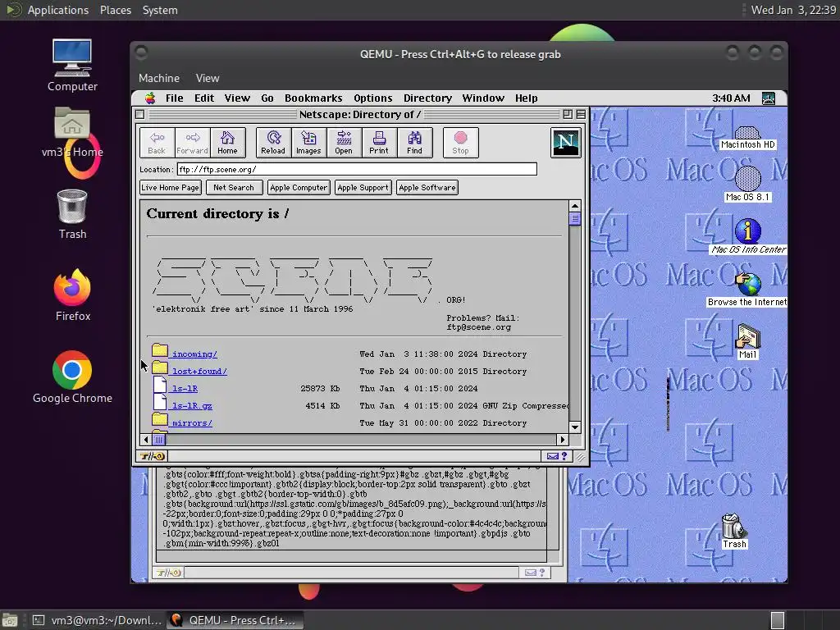The height and width of the screenshot is (630, 840).
Task: Click the mirrors folder icon
Action: (160, 419)
